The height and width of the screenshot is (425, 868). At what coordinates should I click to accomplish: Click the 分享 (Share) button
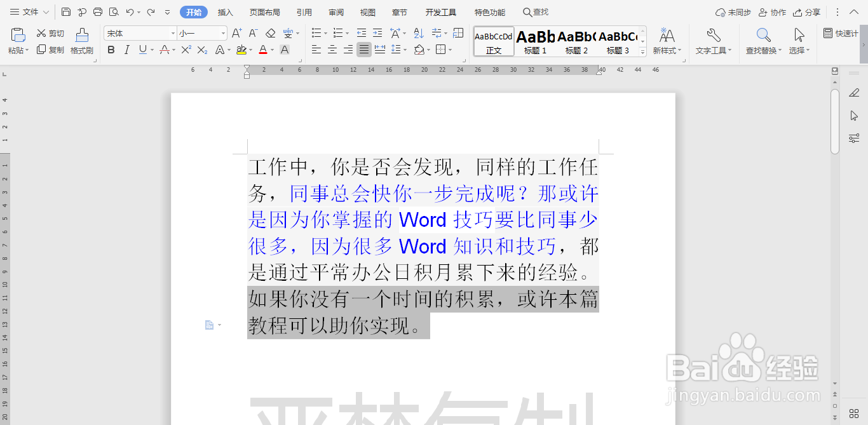point(807,12)
